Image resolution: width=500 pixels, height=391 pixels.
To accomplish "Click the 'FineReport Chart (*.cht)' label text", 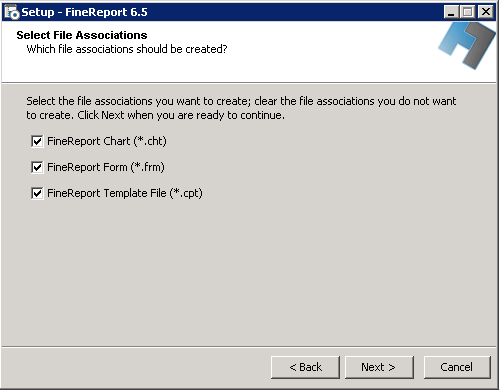I will click(107, 141).
